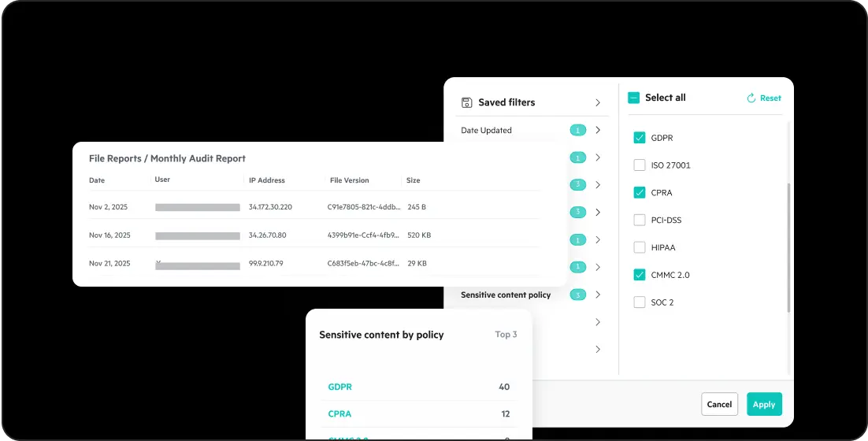Uncheck the CPRA checkbox
The height and width of the screenshot is (441, 868).
tap(640, 193)
